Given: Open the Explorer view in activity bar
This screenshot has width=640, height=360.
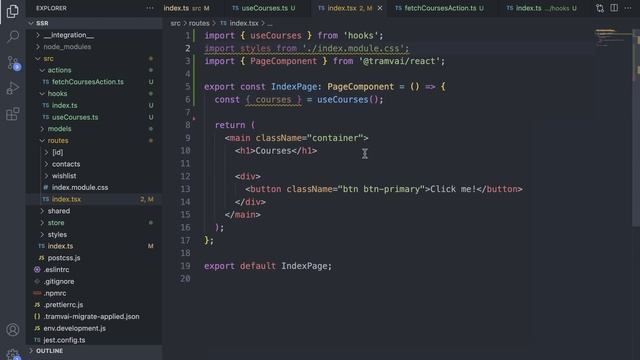Looking at the screenshot, I should (x=13, y=11).
